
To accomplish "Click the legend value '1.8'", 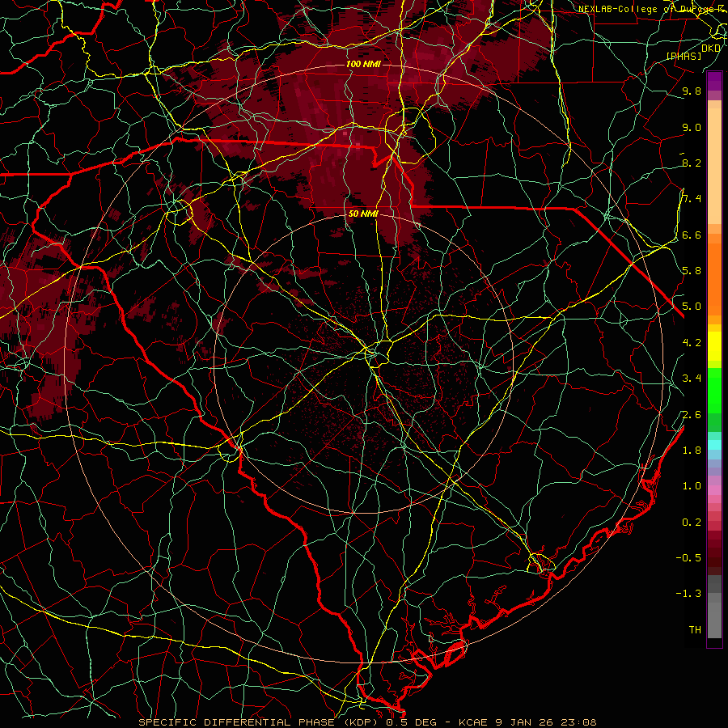I will tap(692, 451).
